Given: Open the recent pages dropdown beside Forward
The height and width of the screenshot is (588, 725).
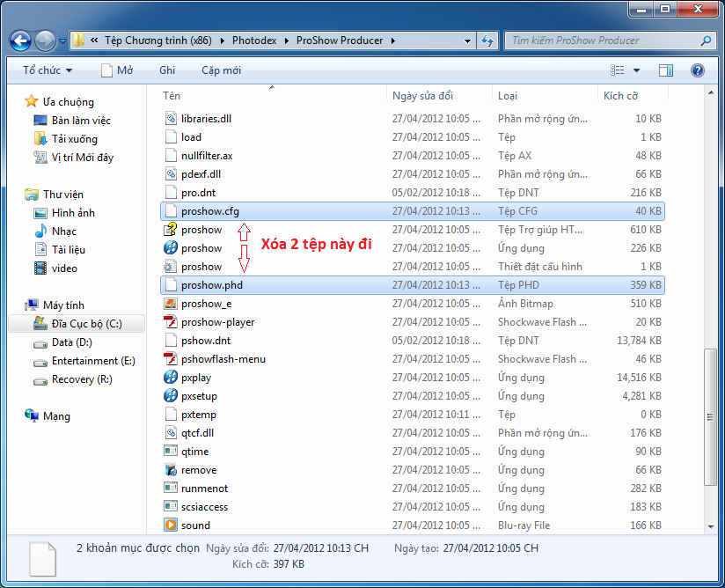Looking at the screenshot, I should pos(62,41).
